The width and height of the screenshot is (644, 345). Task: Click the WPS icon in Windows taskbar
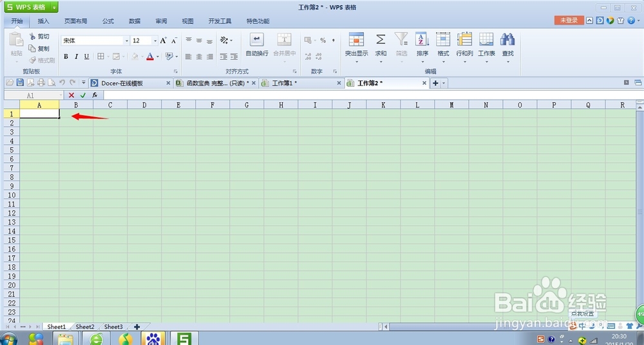tap(184, 339)
